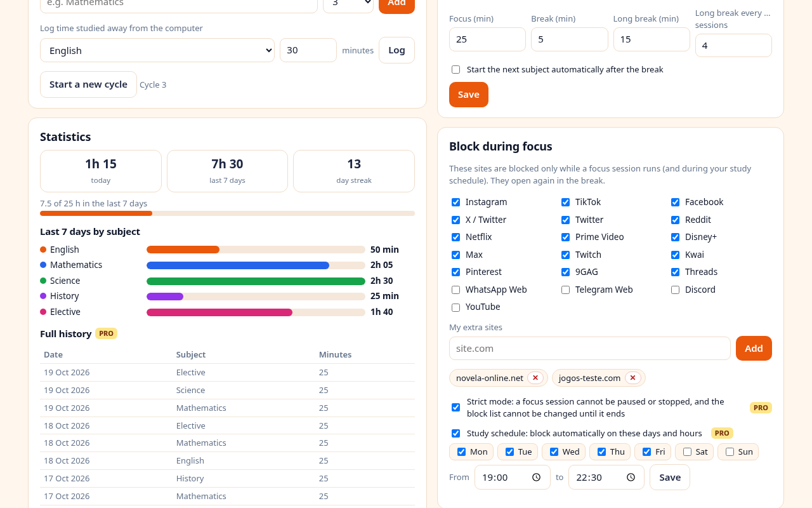Screen dimensions: 812x508
Task: Click the orange Add subject button
Action: [396, 4]
